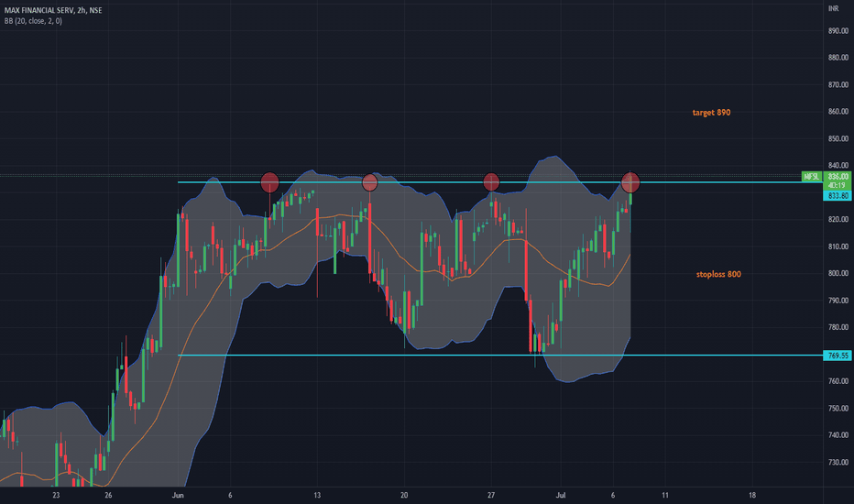
Task: Click the 'Jul' date axis label
Action: (561, 495)
